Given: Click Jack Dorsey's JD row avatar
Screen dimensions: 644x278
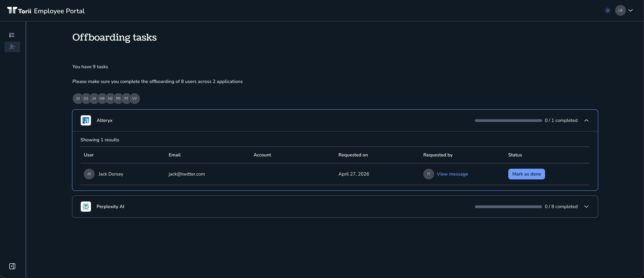Looking at the screenshot, I should (89, 174).
